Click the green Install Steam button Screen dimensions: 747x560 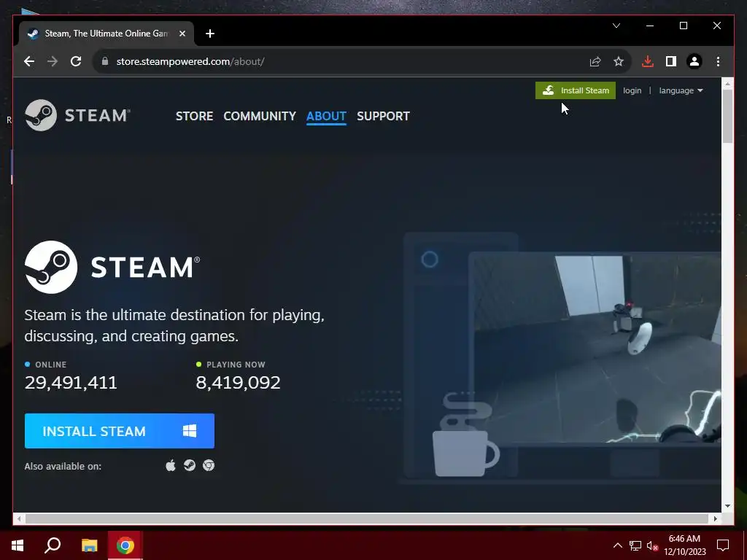[575, 90]
